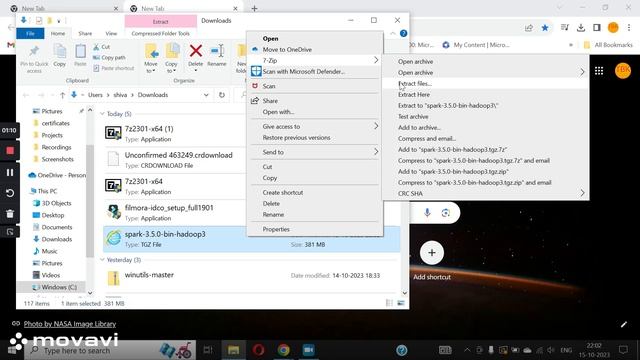
Task: Switch to details view icon in status bar
Action: click(x=389, y=303)
